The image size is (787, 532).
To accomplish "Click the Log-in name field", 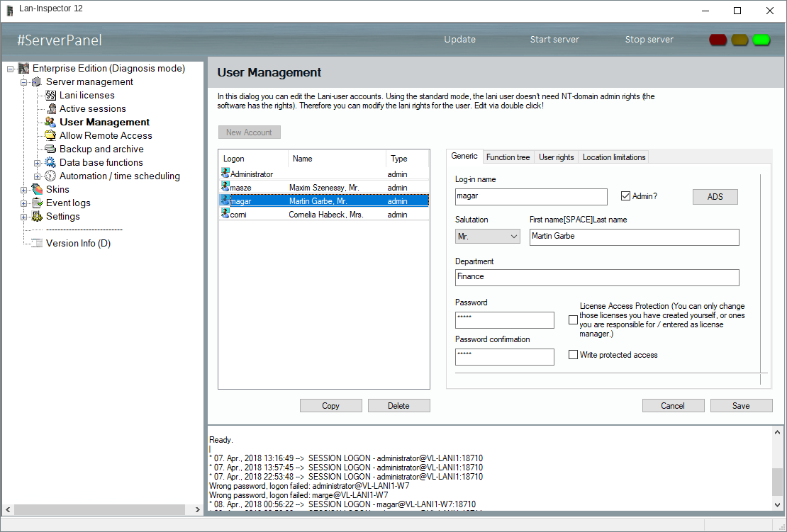I will click(531, 196).
